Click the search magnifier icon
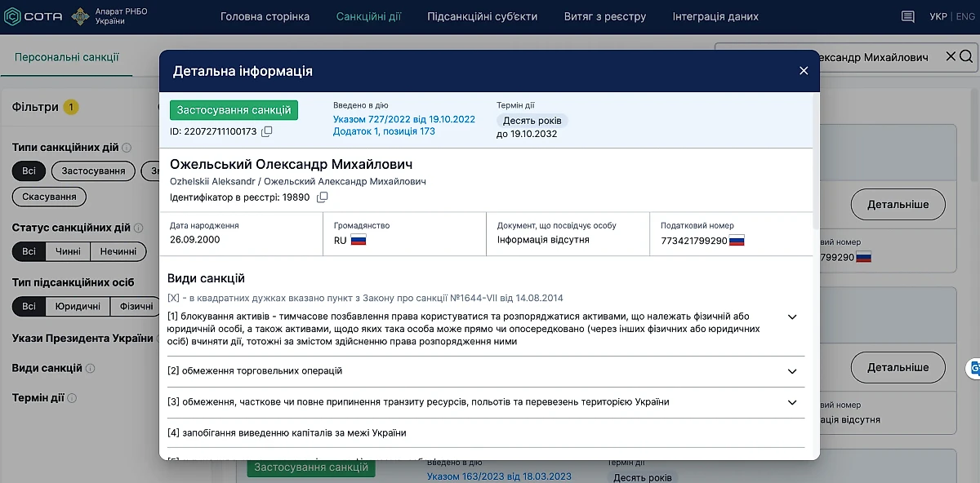 point(966,56)
